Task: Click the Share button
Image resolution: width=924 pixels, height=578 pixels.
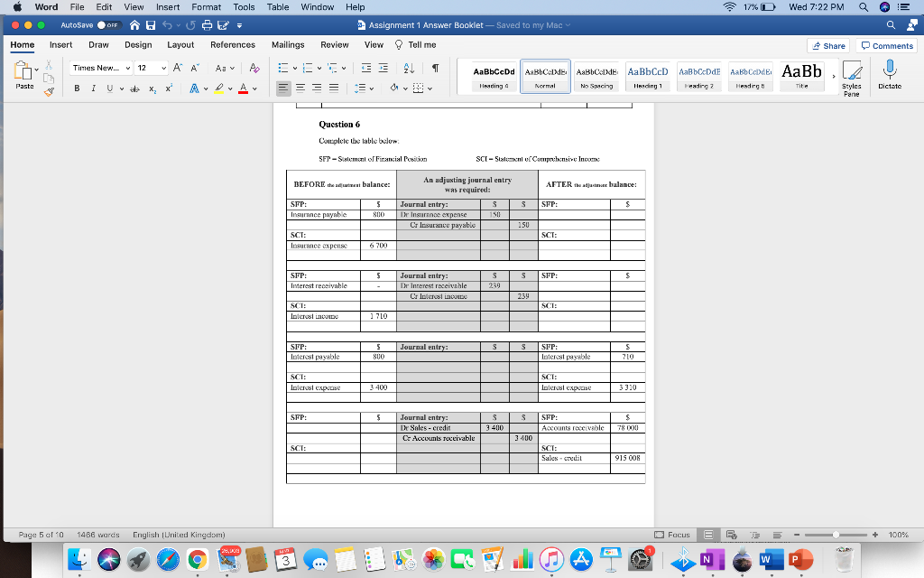Action: [x=827, y=44]
